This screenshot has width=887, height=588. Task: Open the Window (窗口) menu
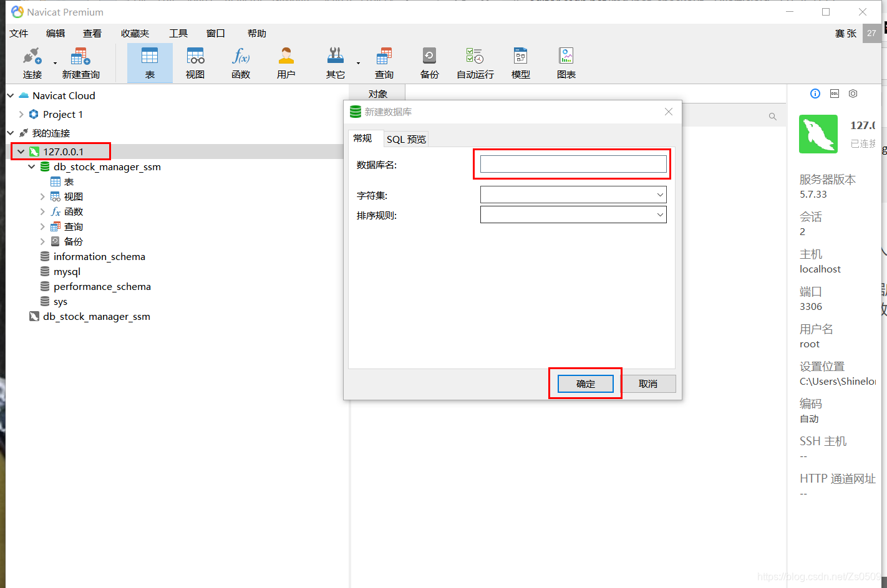[x=216, y=33]
